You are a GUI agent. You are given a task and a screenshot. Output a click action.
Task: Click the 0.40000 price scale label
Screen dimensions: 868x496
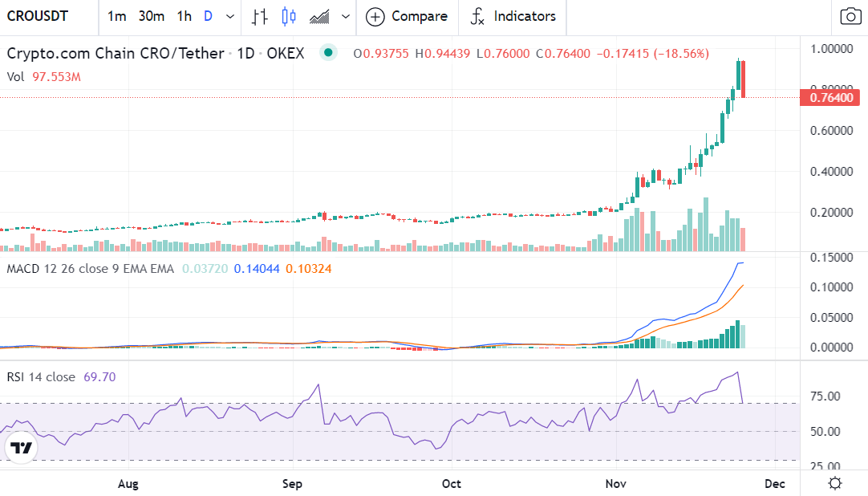[x=831, y=172]
